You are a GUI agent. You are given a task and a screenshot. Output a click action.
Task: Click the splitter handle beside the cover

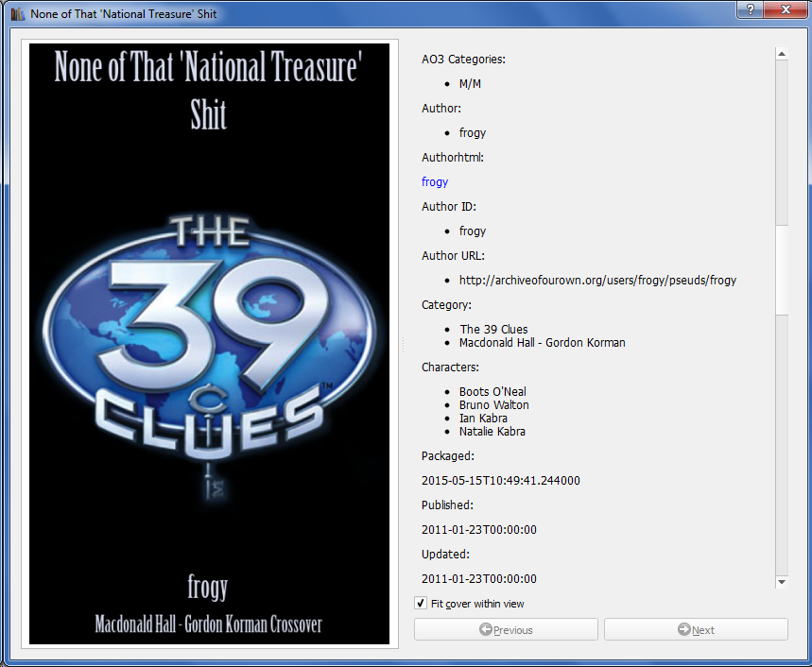(x=403, y=345)
